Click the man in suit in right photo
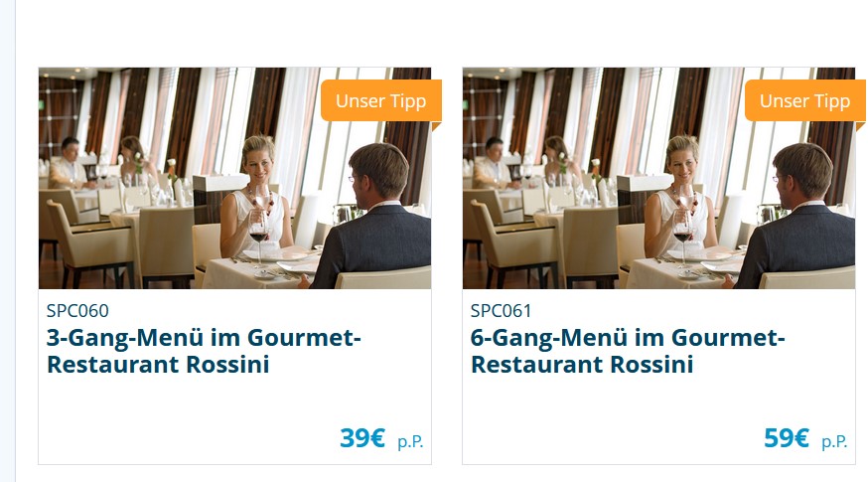 (x=797, y=222)
